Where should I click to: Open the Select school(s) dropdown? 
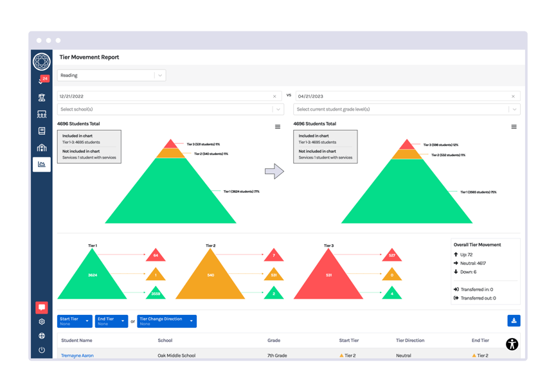click(169, 109)
